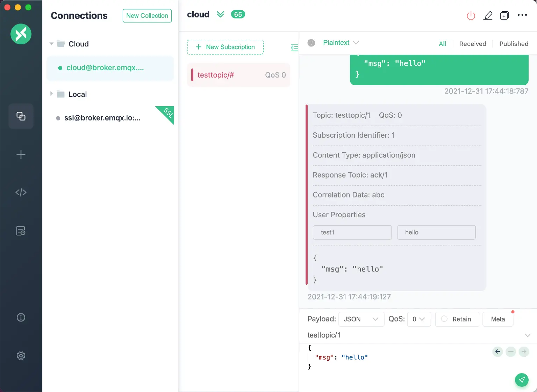Image resolution: width=537 pixels, height=392 pixels.
Task: Collapse the Cloud folder
Action: point(51,44)
